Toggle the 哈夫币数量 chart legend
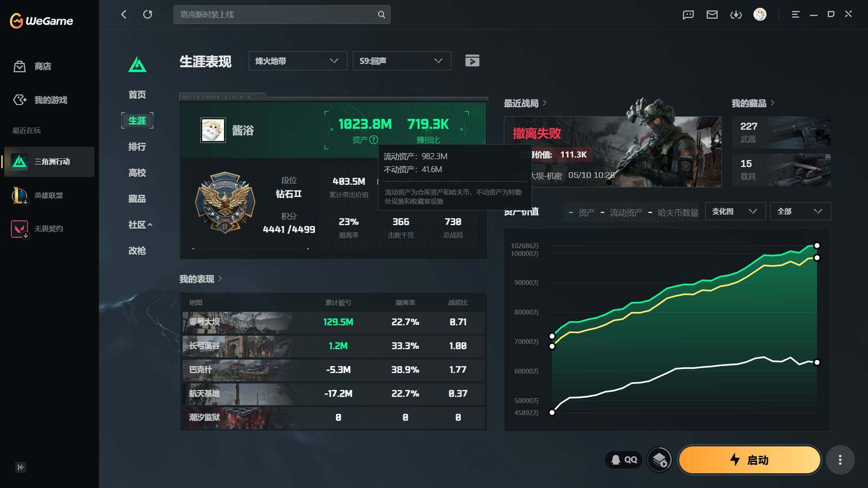This screenshot has height=488, width=868. (x=673, y=212)
